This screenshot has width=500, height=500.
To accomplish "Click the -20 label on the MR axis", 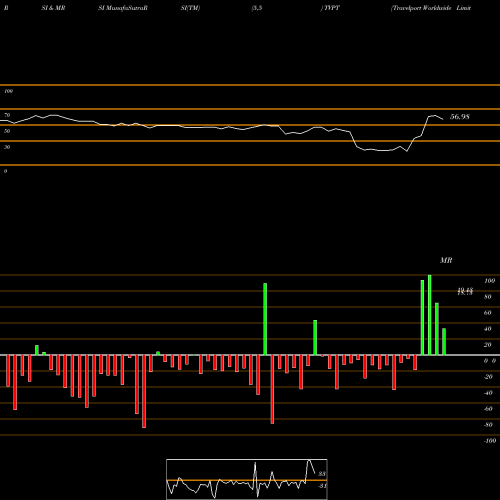I will [x=488, y=377].
